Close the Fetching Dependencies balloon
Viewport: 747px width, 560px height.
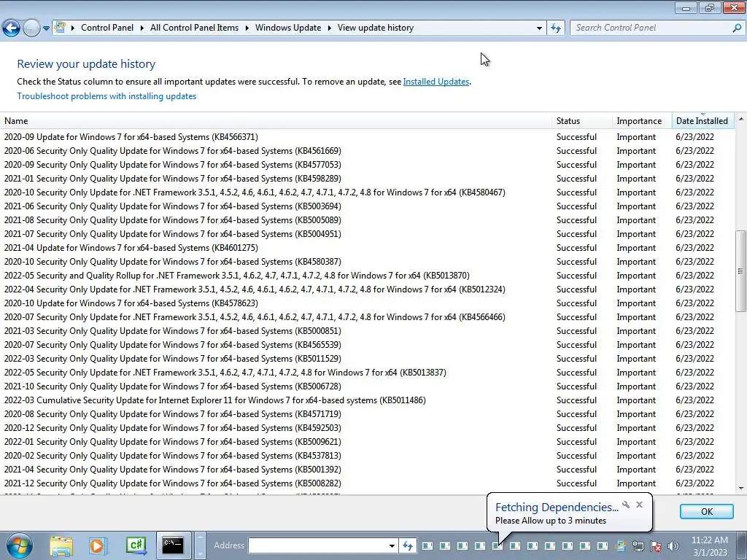(x=639, y=505)
